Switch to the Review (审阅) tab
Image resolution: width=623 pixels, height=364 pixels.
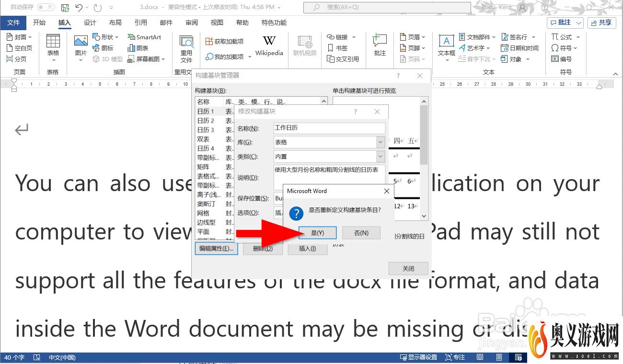coord(191,23)
